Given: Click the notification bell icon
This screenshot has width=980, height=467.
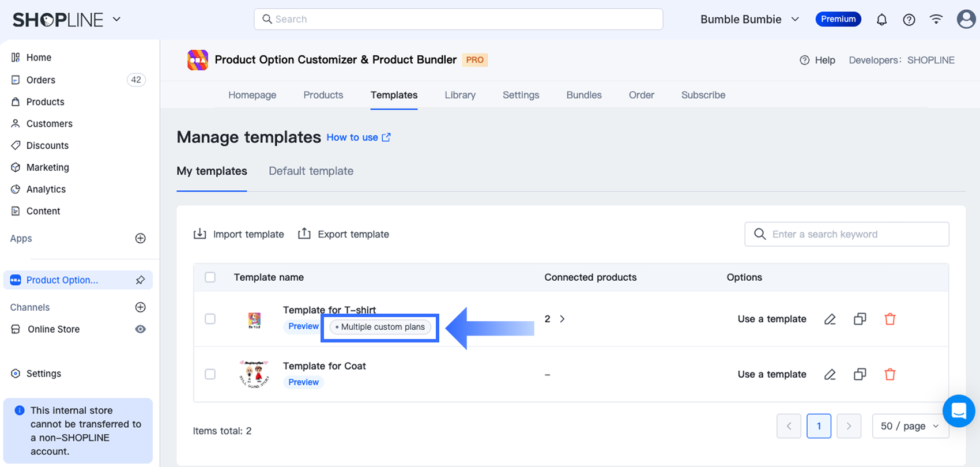Looking at the screenshot, I should pyautogui.click(x=881, y=20).
